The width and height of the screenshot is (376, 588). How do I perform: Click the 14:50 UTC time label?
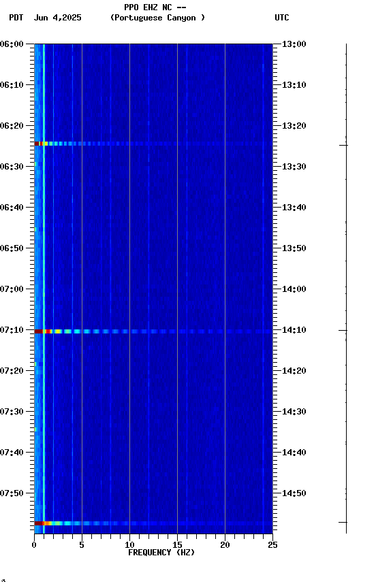click(294, 493)
